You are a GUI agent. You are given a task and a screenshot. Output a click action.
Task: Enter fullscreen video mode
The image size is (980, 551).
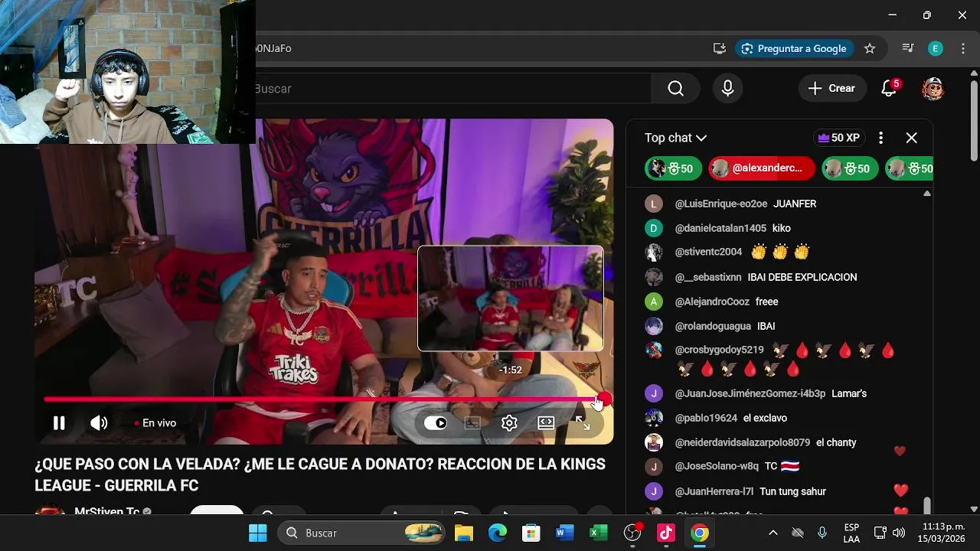[583, 423]
